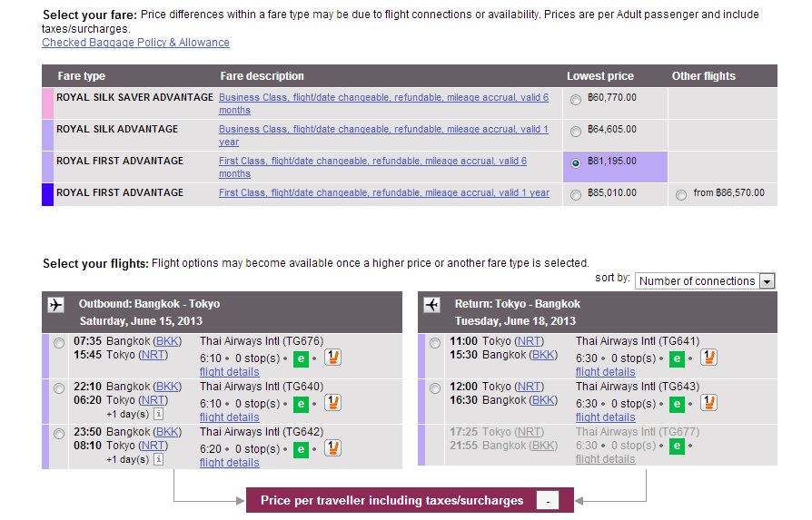Viewport: 812px width, 520px height.
Task: Click the pink Royal Silk Saver color swatch
Action: 47,103
